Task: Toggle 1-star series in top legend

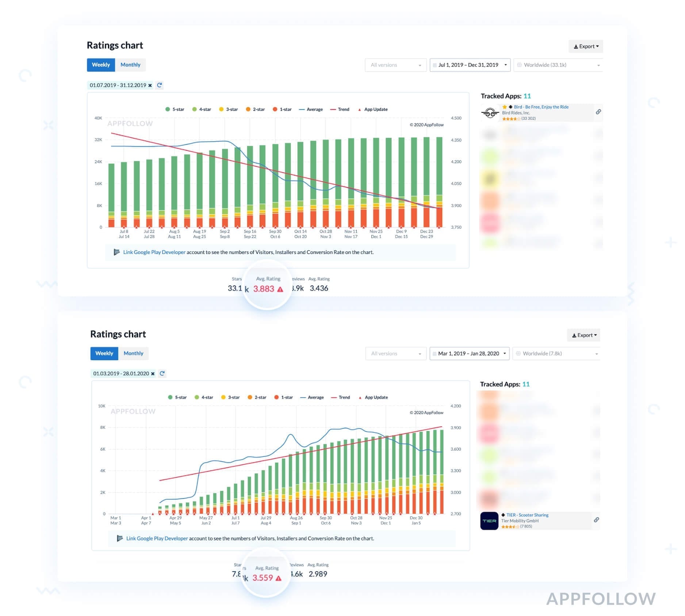Action: click(x=282, y=109)
